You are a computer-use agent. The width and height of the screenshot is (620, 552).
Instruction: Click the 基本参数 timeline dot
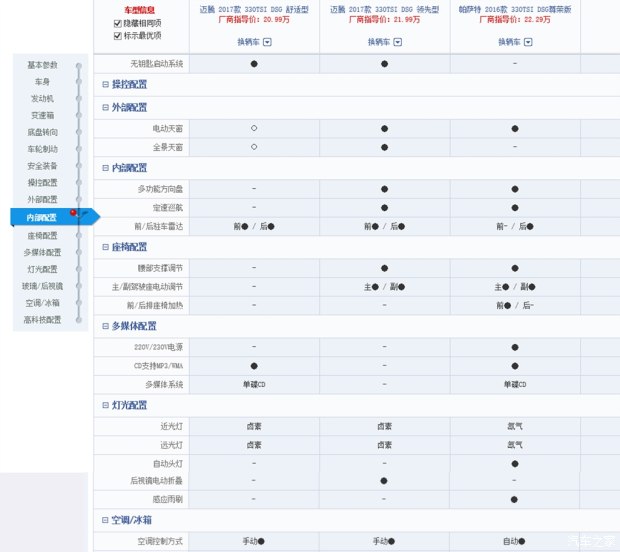79,66
